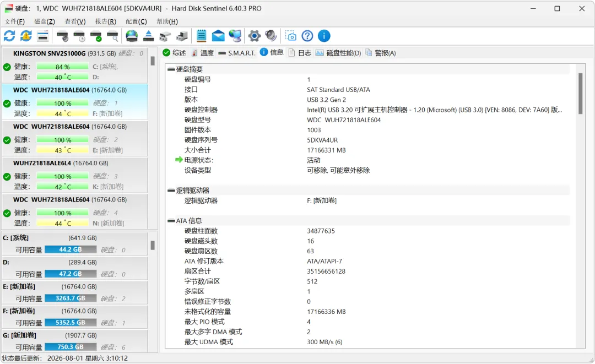The image size is (595, 364).
Task: Select the C: [系统] partition row
Action: tap(75, 243)
